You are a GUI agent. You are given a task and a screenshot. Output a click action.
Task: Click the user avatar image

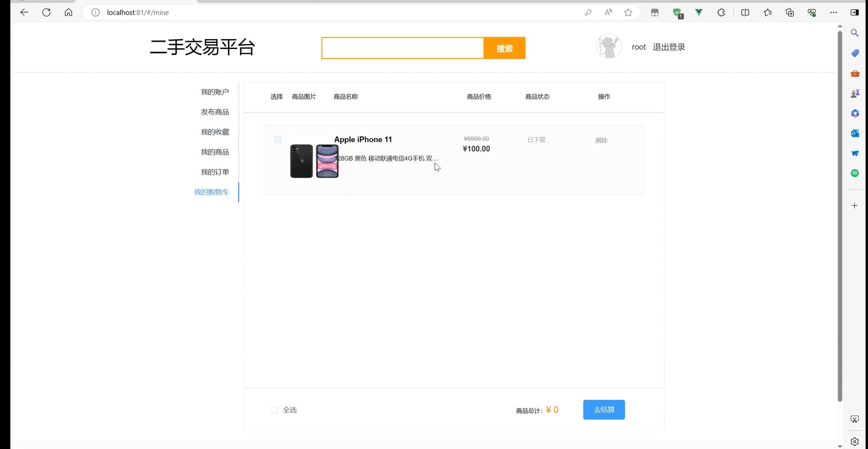click(x=608, y=46)
